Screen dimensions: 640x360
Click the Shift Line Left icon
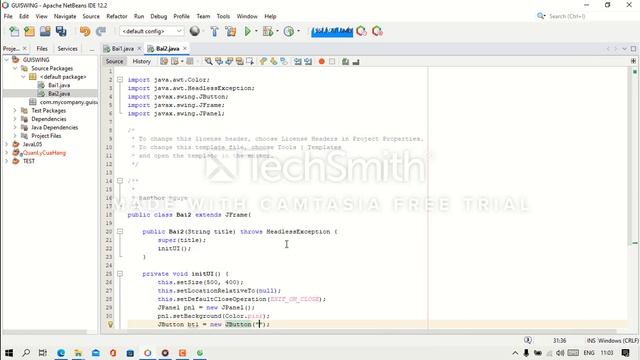coord(298,62)
